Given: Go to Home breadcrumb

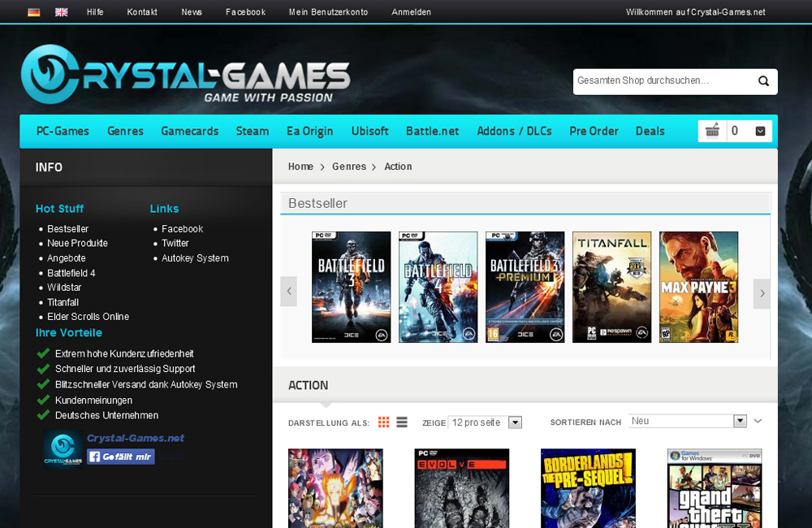Looking at the screenshot, I should click(300, 167).
